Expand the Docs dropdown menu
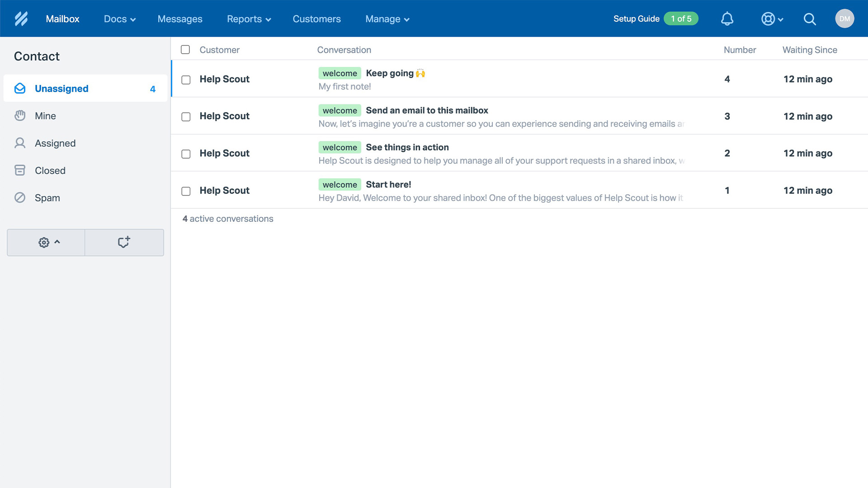This screenshot has height=488, width=868. point(119,19)
